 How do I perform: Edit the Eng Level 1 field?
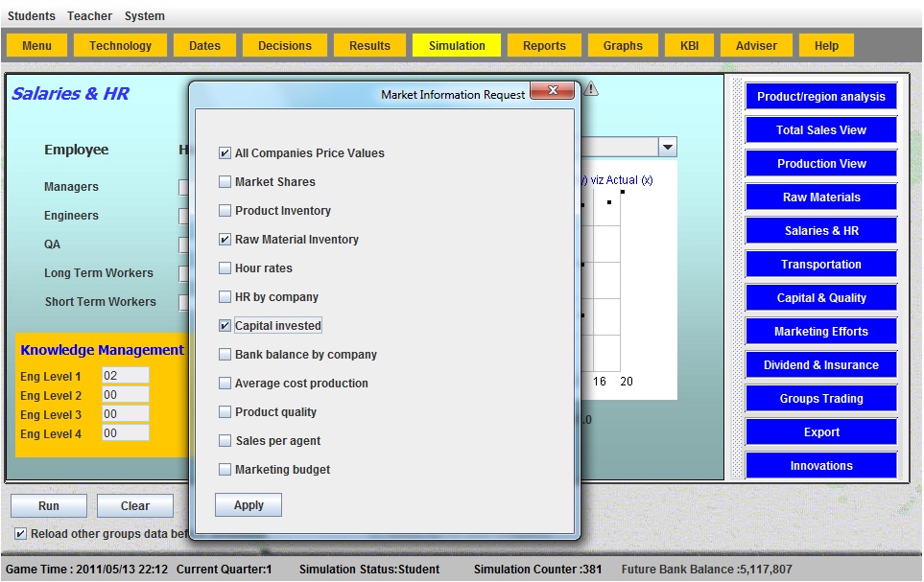click(x=126, y=376)
